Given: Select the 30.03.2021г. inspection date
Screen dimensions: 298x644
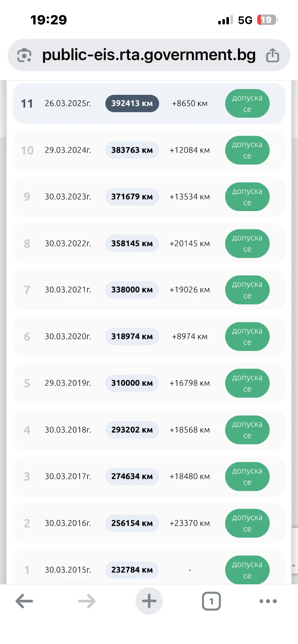Looking at the screenshot, I should click(68, 290).
